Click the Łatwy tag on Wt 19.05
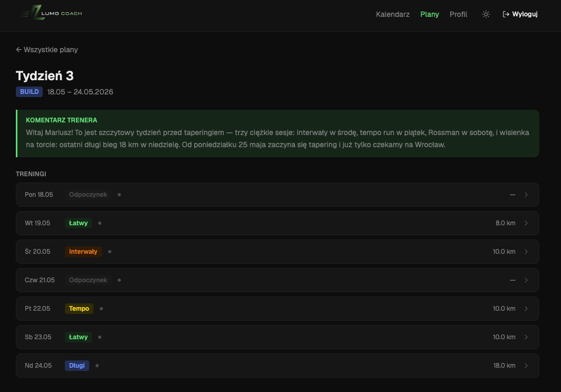 [78, 223]
